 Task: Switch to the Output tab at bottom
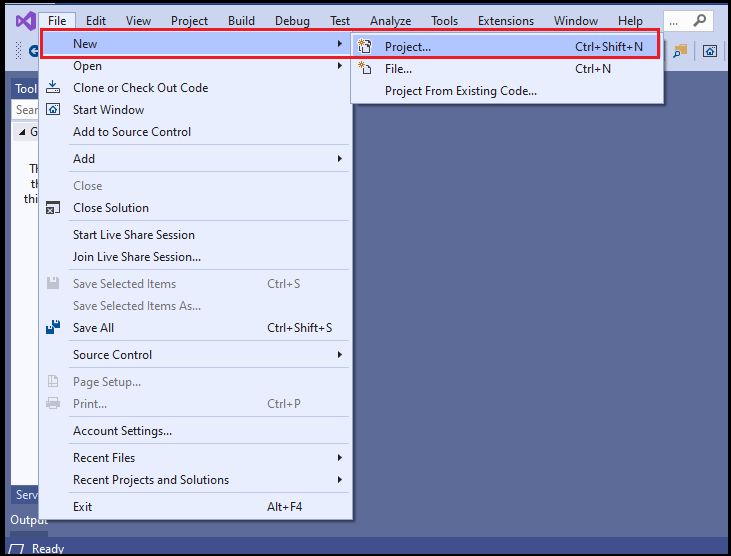(x=29, y=521)
